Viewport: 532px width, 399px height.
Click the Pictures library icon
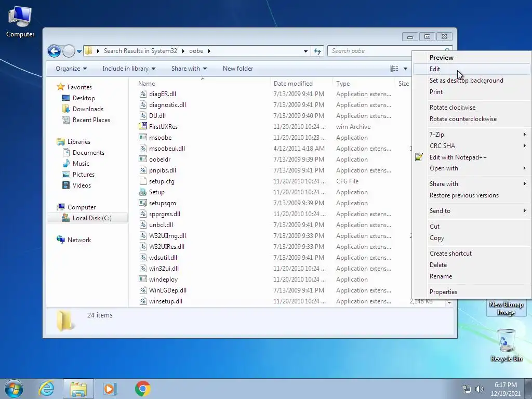[x=66, y=175]
